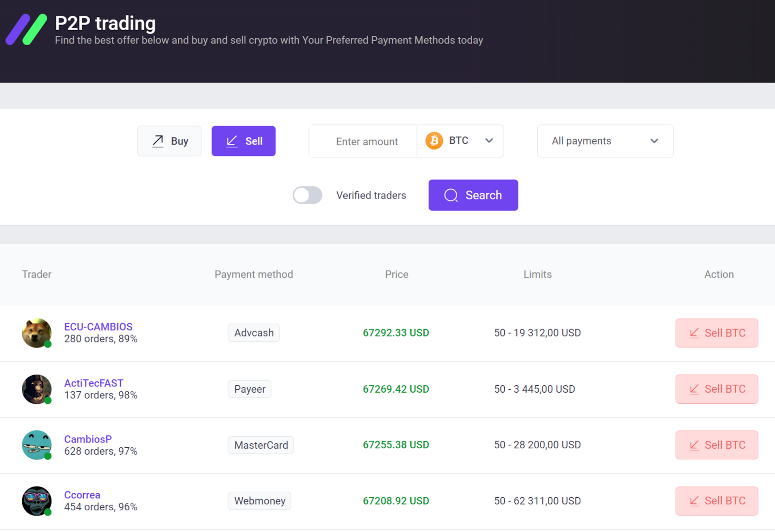This screenshot has height=532, width=775.
Task: Sell BTC to CambiosP
Action: [717, 445]
